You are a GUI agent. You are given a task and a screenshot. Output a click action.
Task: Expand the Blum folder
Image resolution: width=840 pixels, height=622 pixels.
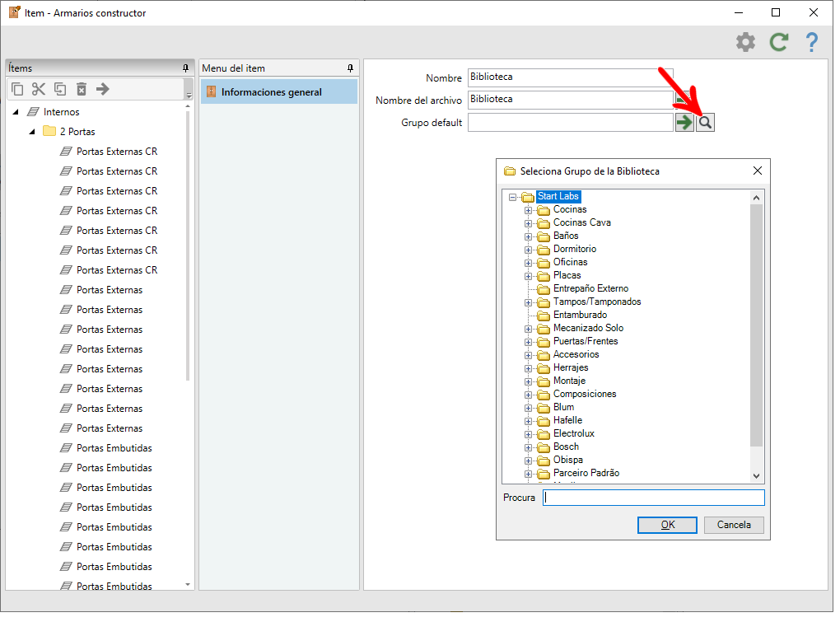tap(528, 409)
